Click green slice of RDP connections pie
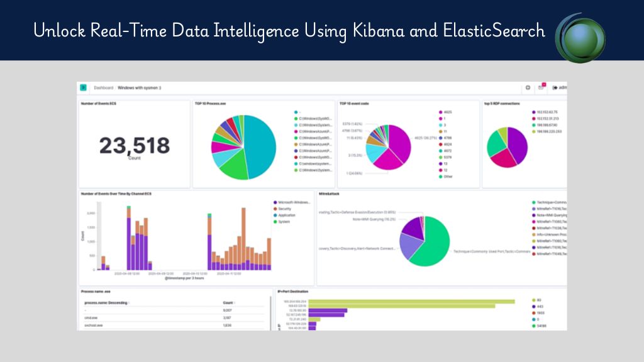The width and height of the screenshot is (644, 362). pyautogui.click(x=496, y=145)
